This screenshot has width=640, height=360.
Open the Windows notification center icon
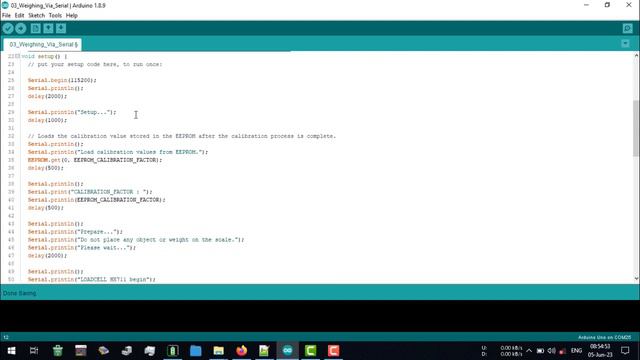coord(625,351)
